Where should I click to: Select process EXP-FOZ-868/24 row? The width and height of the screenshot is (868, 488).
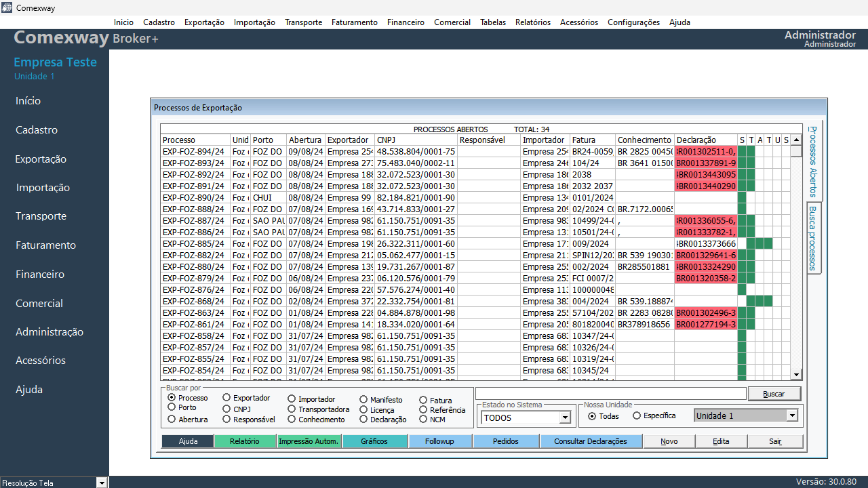pyautogui.click(x=475, y=302)
